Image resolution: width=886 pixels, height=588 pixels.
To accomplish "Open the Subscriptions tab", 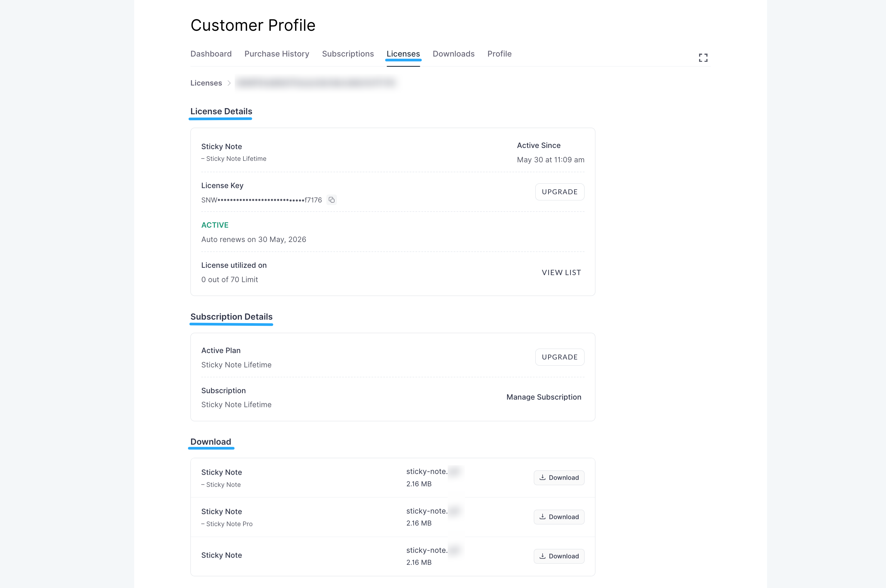I will click(x=348, y=54).
